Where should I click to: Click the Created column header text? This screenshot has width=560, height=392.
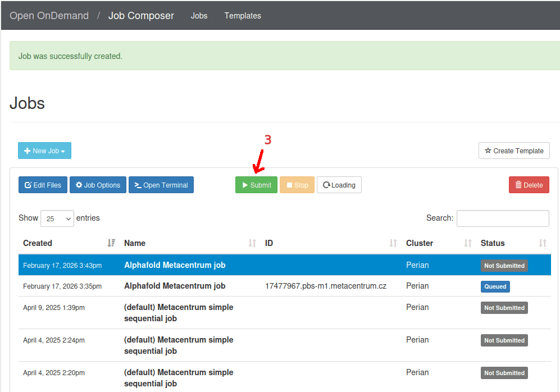click(x=38, y=243)
